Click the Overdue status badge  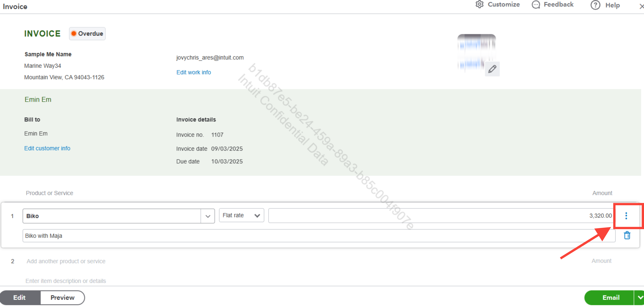[87, 33]
